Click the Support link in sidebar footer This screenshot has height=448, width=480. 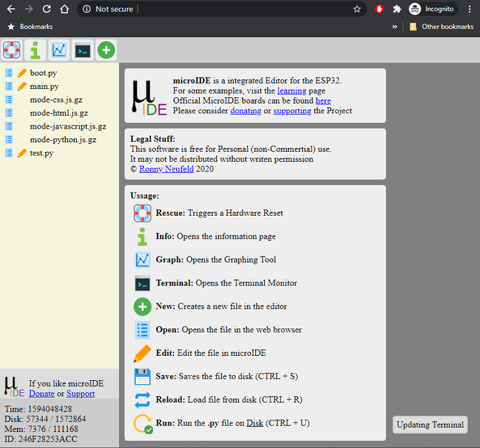[x=81, y=394]
